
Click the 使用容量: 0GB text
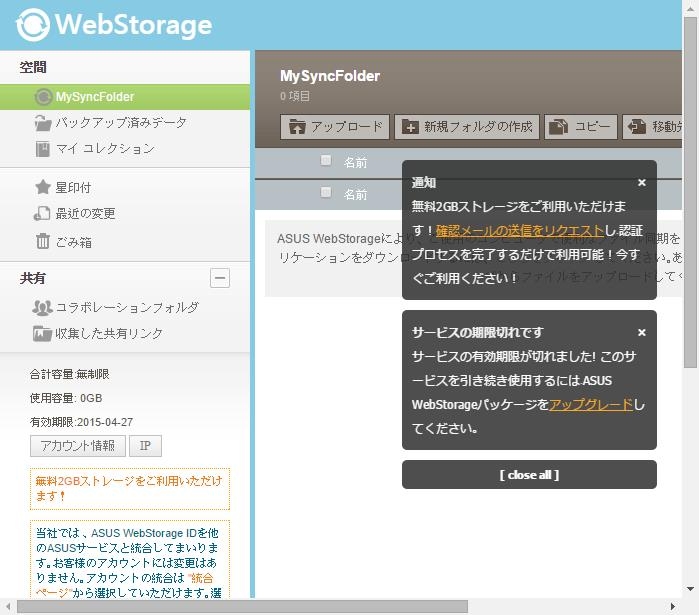coord(66,398)
